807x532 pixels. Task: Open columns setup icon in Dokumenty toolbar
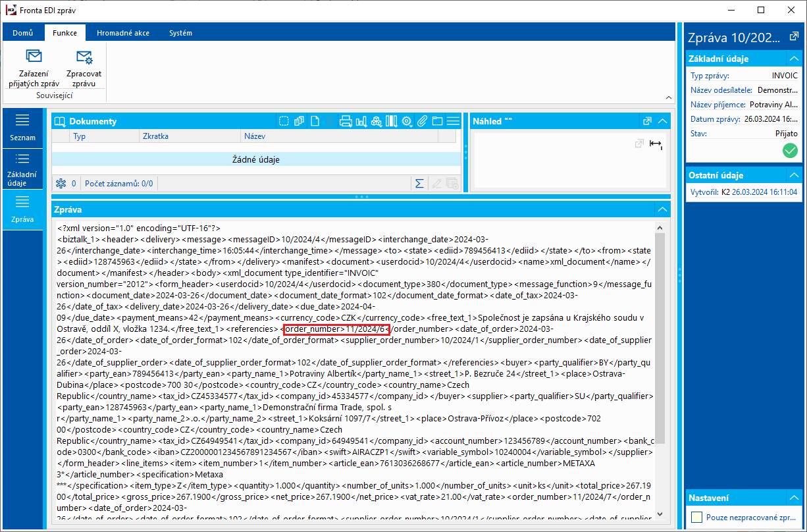392,121
